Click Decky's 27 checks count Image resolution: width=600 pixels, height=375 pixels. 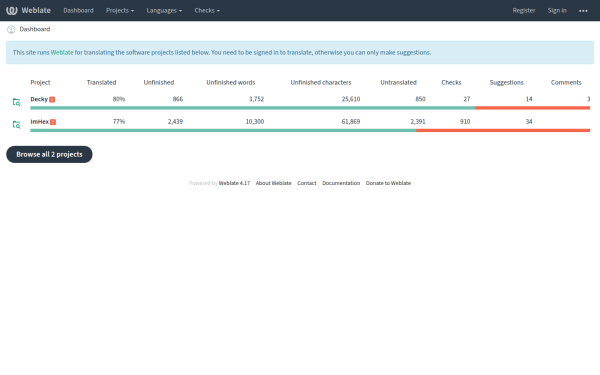467,99
